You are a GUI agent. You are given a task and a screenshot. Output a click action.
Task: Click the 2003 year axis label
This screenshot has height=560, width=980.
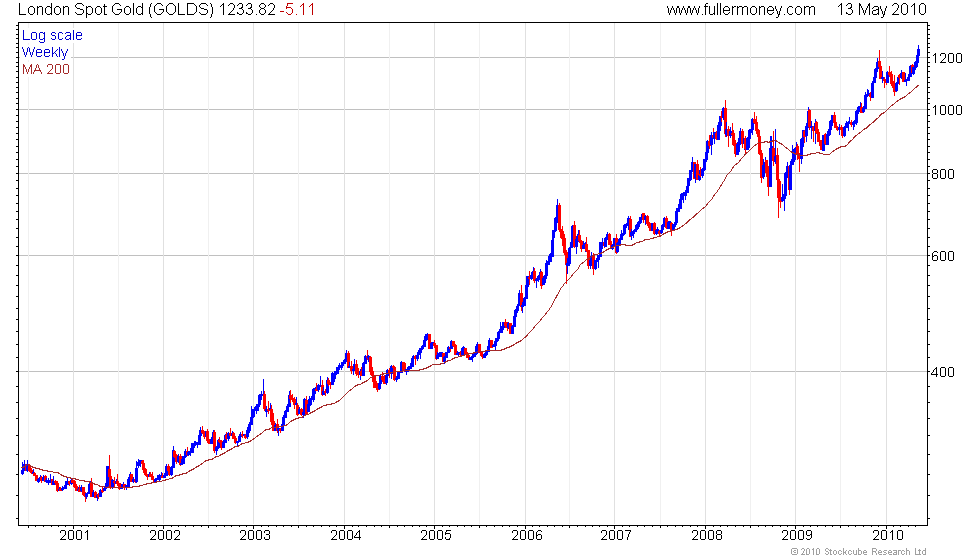point(255,535)
